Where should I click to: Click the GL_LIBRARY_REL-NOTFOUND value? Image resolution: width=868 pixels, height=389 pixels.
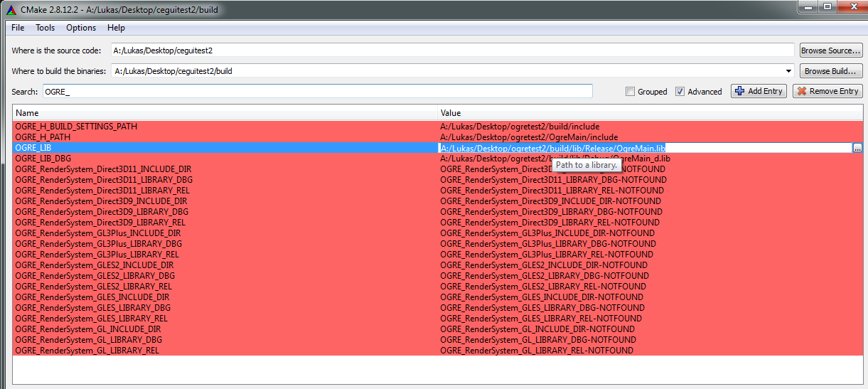pyautogui.click(x=537, y=351)
